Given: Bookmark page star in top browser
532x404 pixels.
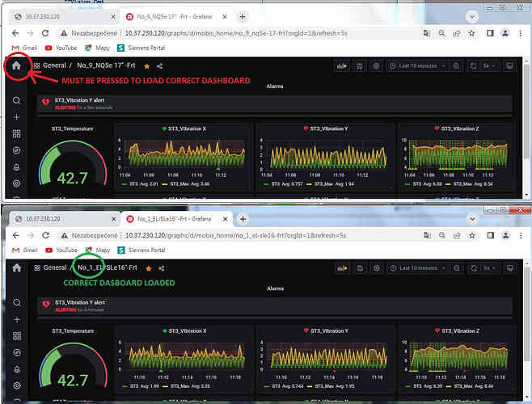Looking at the screenshot, I should (471, 33).
